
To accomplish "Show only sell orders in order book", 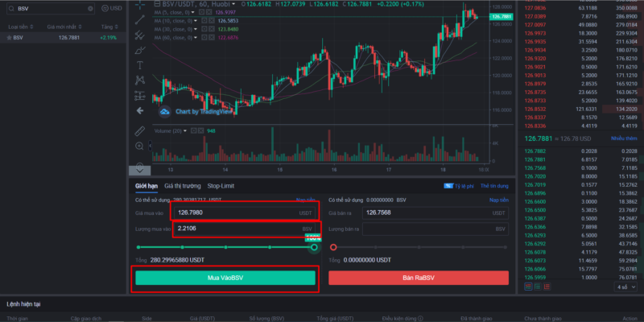I will coord(547,287).
